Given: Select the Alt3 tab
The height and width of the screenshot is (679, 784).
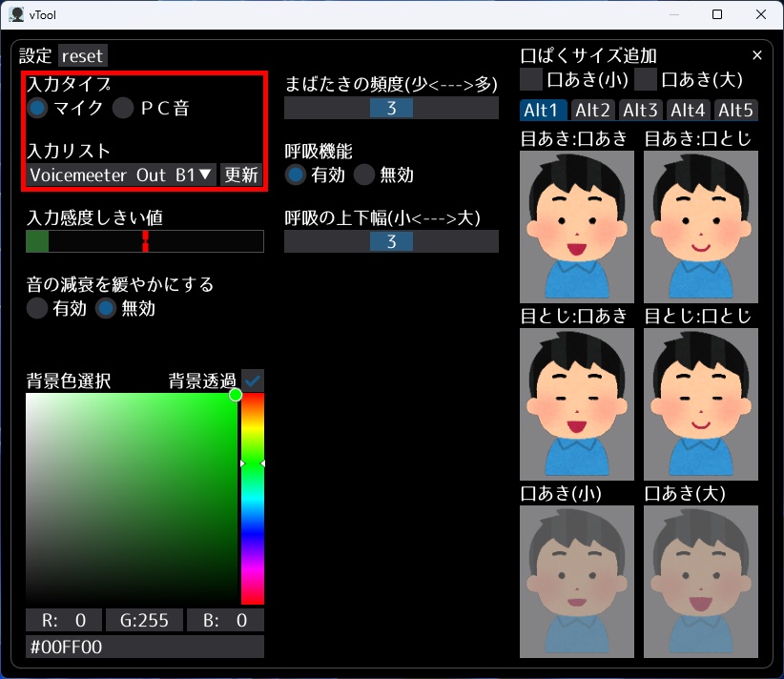Looking at the screenshot, I should (639, 110).
